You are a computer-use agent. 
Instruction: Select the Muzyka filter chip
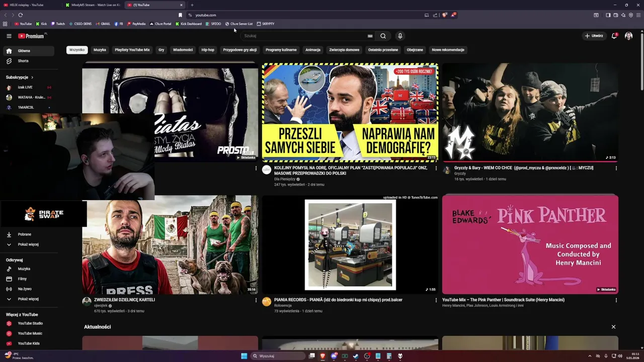100,50
